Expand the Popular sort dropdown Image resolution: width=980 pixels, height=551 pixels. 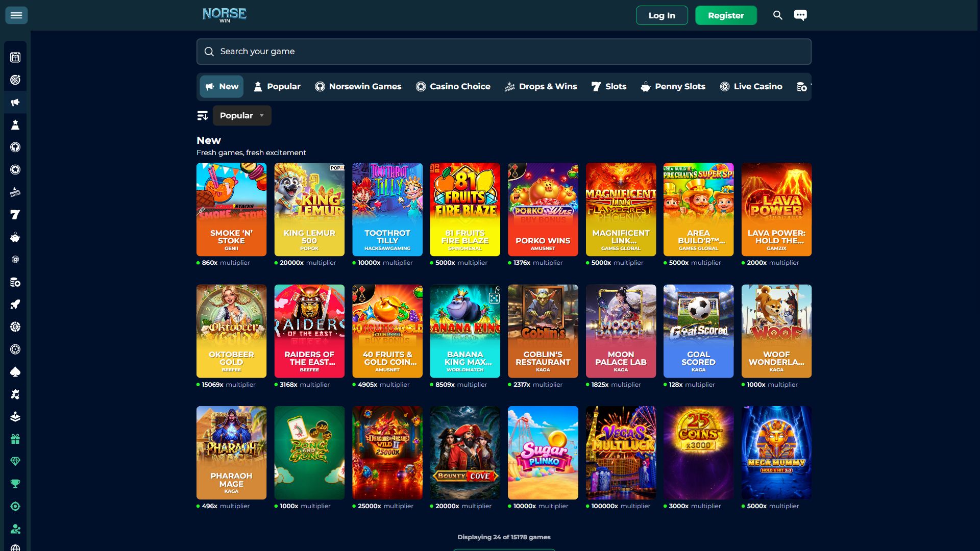pos(242,116)
